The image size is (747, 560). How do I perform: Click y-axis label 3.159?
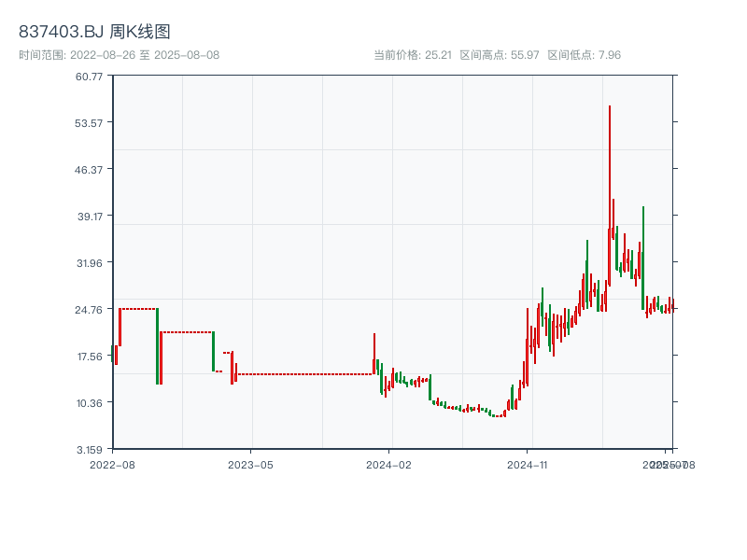[x=90, y=450]
